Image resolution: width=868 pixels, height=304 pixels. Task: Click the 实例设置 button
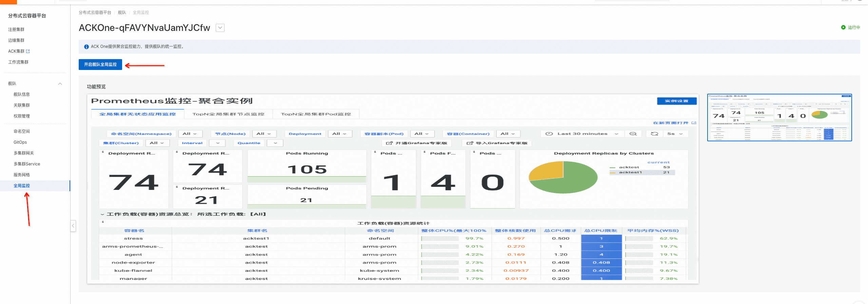(x=676, y=101)
